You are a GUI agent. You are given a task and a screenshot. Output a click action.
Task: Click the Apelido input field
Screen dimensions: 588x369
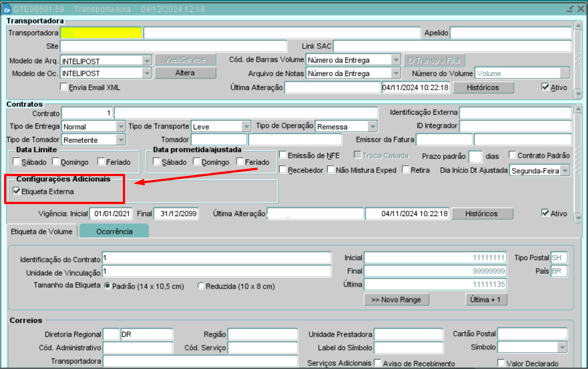511,33
